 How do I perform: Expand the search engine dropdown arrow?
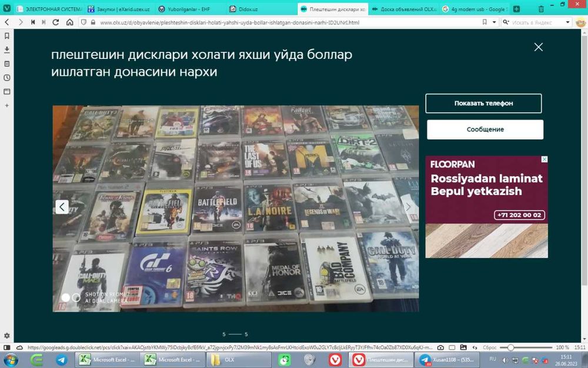(x=567, y=22)
